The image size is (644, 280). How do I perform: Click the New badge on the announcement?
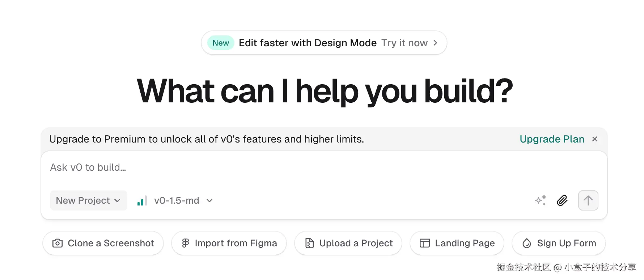pos(221,43)
